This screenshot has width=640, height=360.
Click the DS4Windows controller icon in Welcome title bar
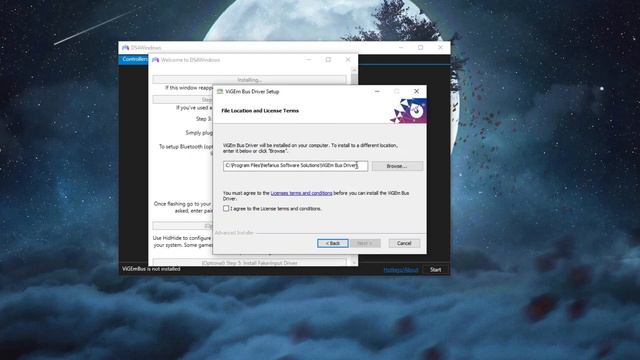pyautogui.click(x=156, y=60)
